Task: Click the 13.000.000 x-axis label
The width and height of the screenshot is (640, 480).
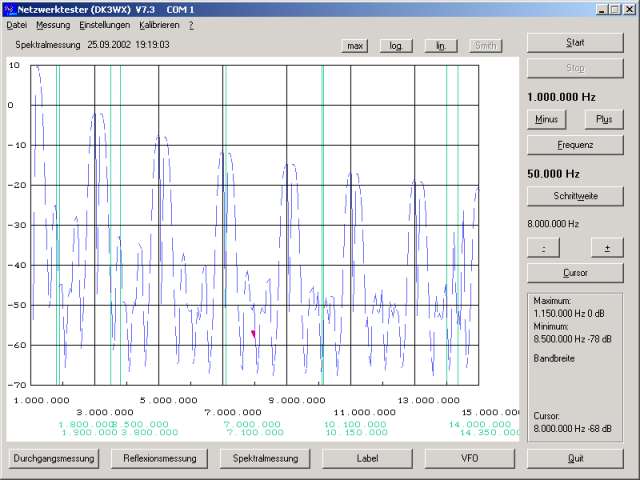Action: click(429, 400)
